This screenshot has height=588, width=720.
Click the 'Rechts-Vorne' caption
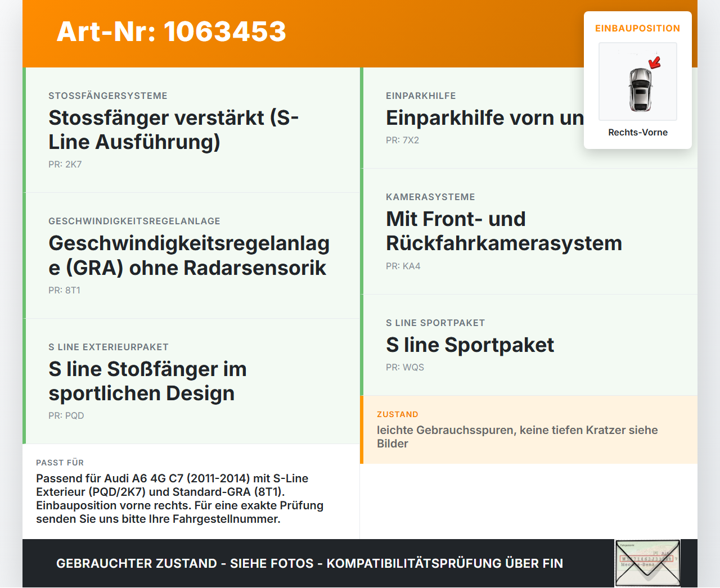(638, 132)
